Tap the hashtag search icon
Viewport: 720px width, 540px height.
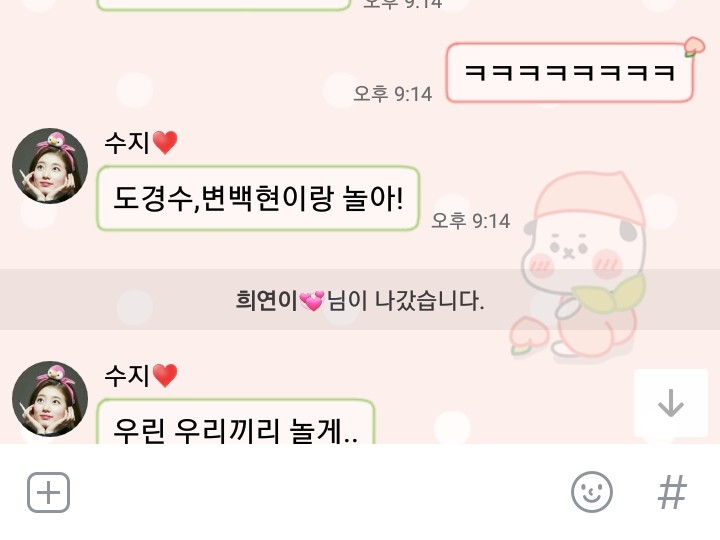(672, 492)
